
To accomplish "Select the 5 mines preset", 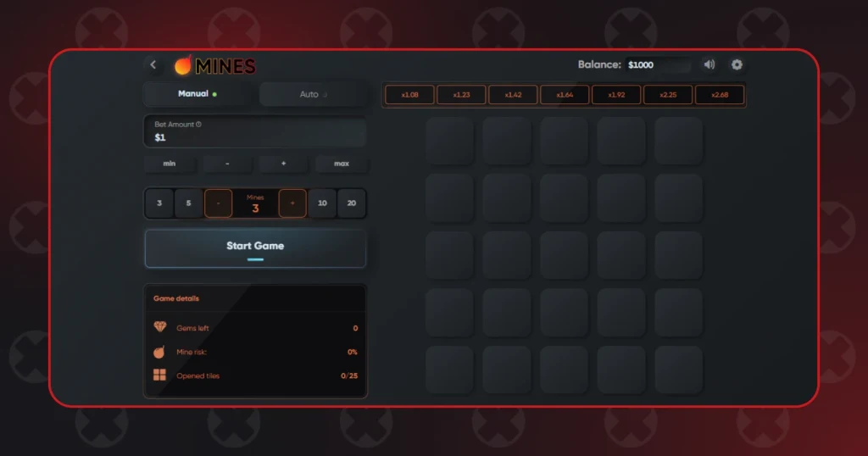I will pyautogui.click(x=188, y=203).
